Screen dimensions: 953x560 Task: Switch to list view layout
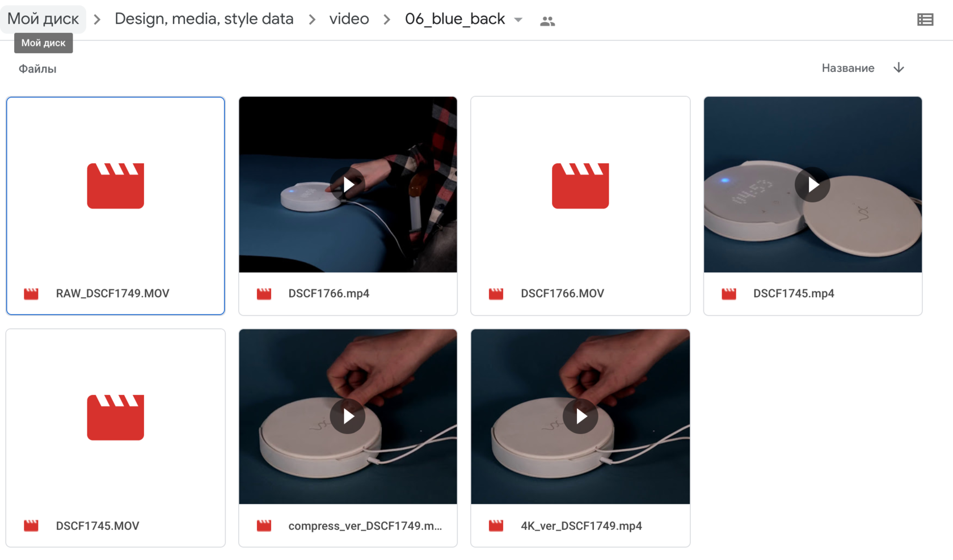point(925,20)
